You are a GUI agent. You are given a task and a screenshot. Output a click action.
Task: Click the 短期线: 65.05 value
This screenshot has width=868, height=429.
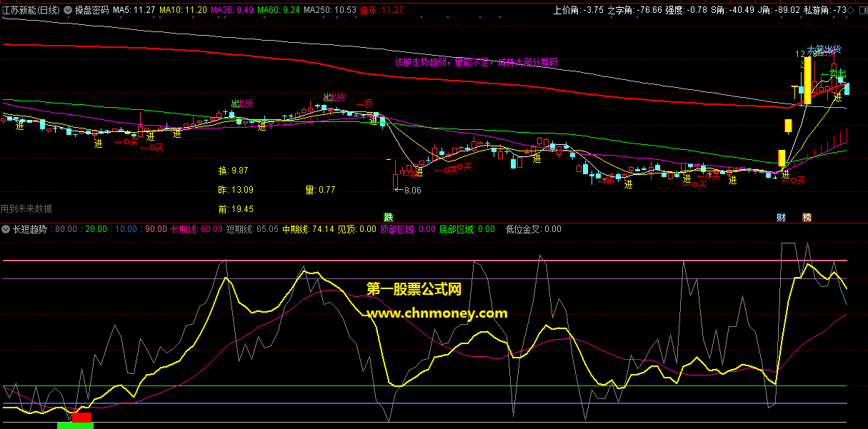[252, 229]
